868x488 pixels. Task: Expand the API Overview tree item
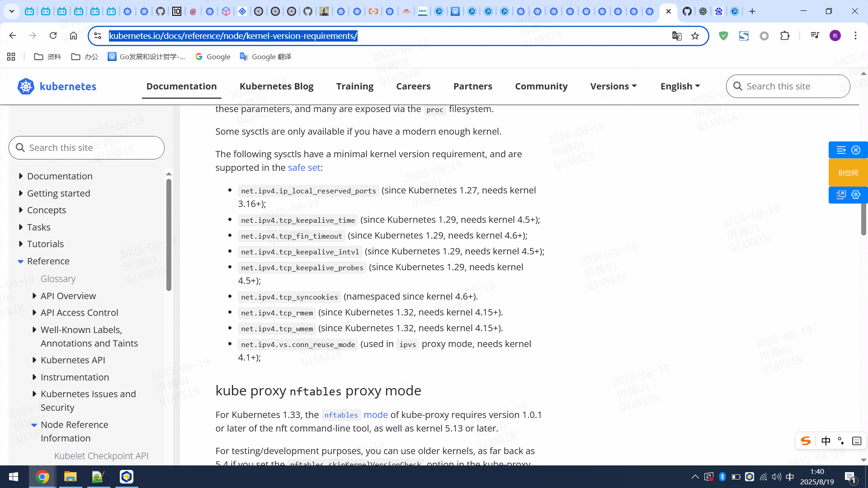tap(34, 296)
